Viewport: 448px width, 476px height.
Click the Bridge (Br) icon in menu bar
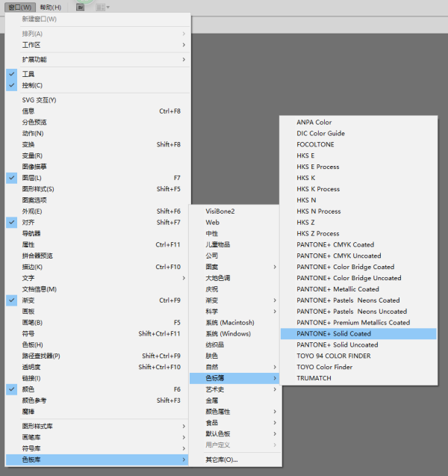coord(81,7)
